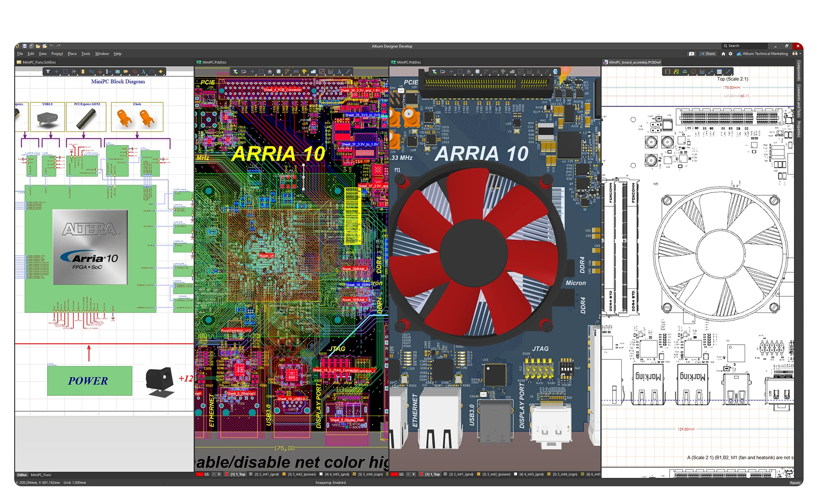
Task: Open the LS layer sets menu in 2D PCB view
Action: point(206,474)
